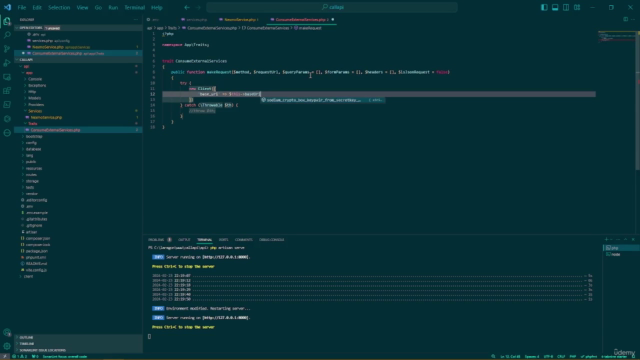Click the split editor right icon
This screenshot has width=640, height=360.
pos(625,19)
